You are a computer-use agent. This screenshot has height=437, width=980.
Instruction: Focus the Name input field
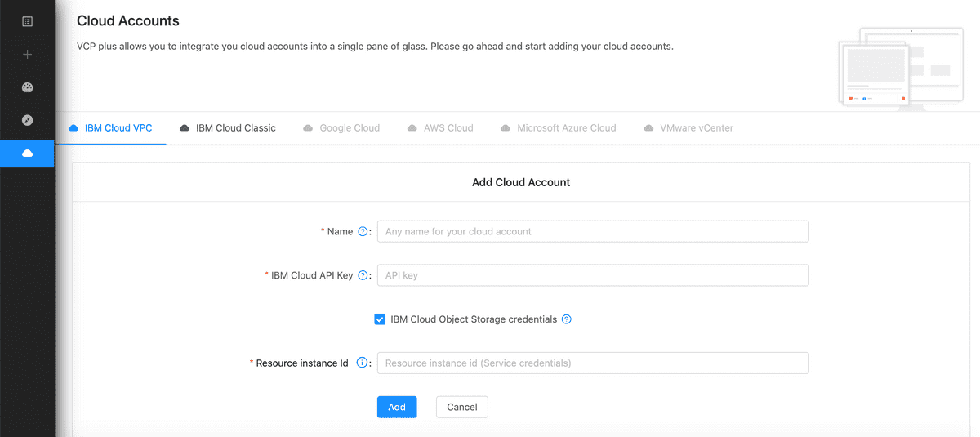coord(593,232)
